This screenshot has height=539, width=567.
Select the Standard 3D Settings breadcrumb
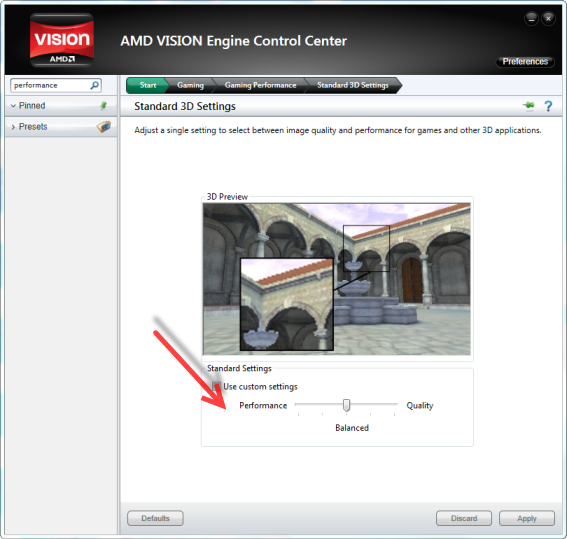coord(353,85)
